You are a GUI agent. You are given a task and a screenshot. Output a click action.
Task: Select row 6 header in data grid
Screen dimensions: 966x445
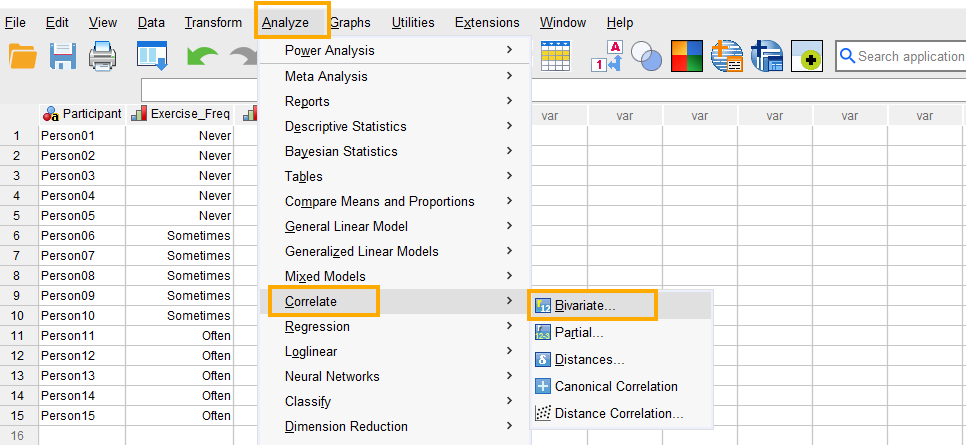17,235
